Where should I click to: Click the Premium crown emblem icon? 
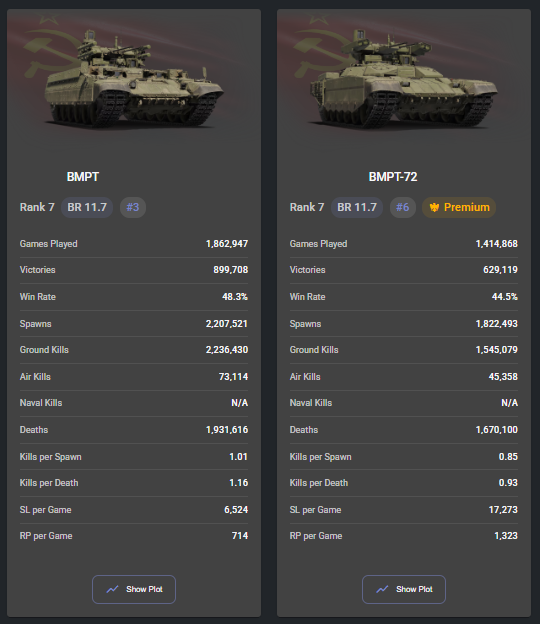point(434,207)
